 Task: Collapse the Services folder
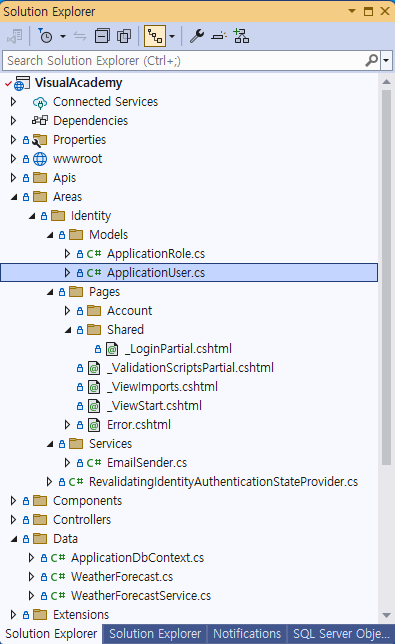(x=51, y=444)
